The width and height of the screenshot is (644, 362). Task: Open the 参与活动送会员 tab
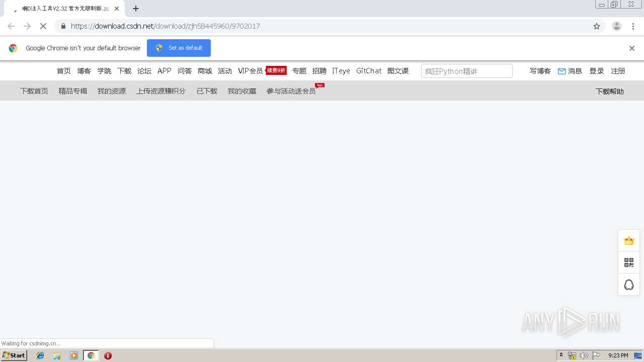(291, 91)
